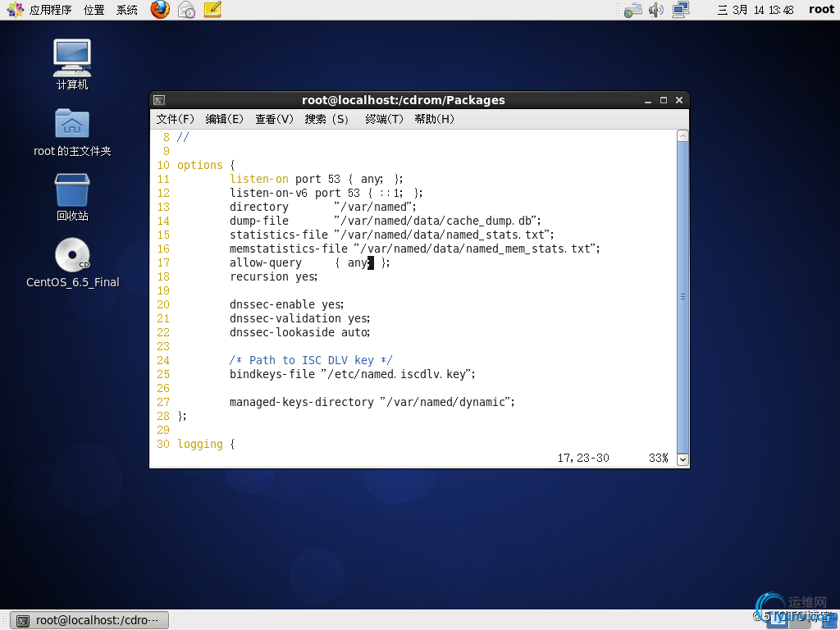Click path "/etc/named.iscdlv.key"
The image size is (840, 630).
point(398,374)
